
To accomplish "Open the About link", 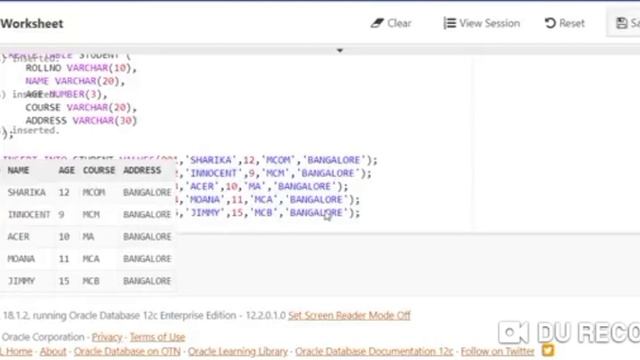I will point(53,351).
